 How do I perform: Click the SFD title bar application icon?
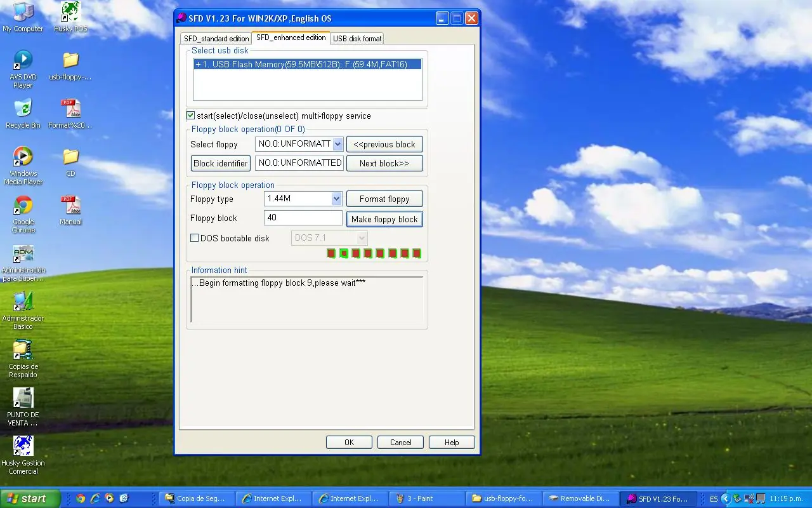(181, 18)
